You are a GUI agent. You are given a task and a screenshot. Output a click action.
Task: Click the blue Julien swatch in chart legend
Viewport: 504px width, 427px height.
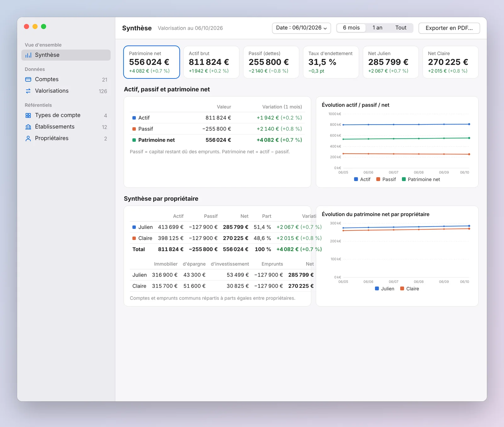377,288
